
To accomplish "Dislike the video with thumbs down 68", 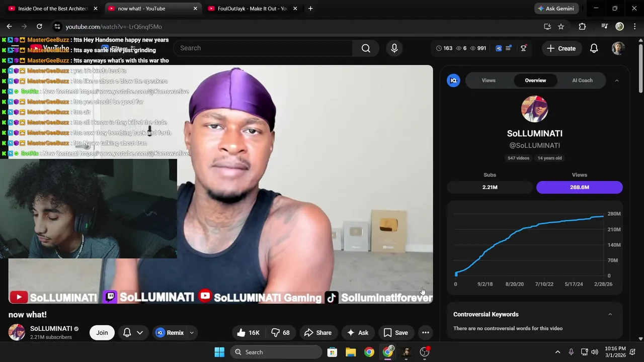I will coord(281,333).
